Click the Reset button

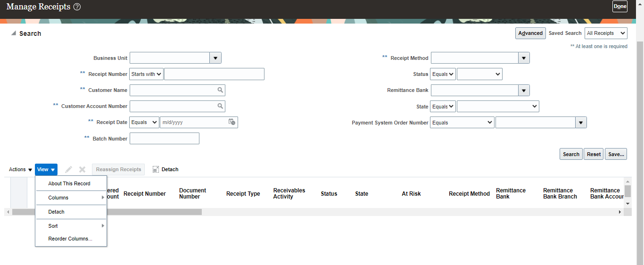tap(594, 154)
